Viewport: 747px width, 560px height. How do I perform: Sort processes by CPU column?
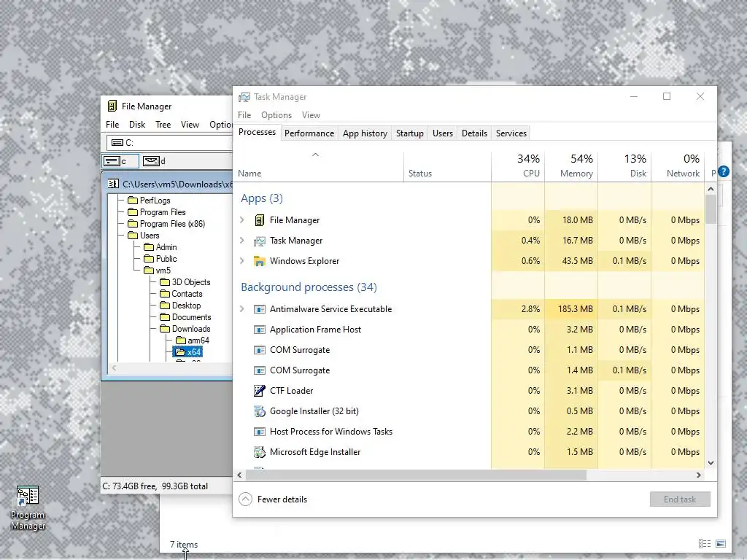click(x=518, y=166)
